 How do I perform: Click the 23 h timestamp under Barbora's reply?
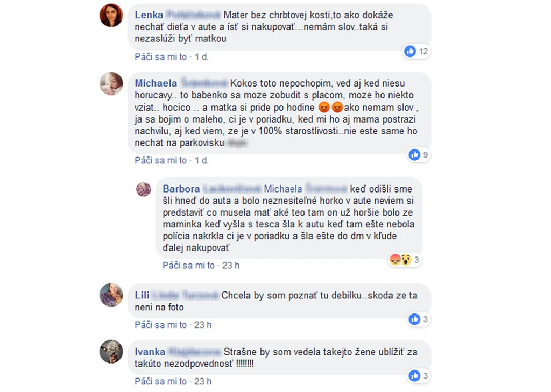pyautogui.click(x=230, y=266)
